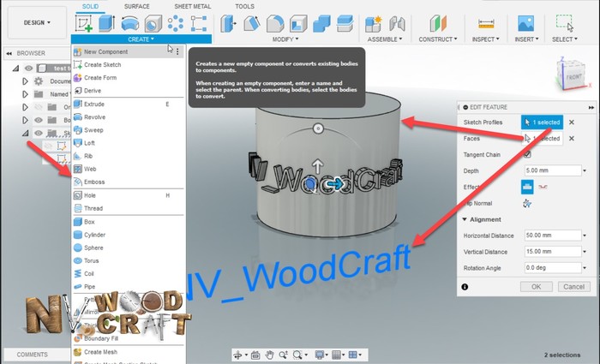The height and width of the screenshot is (364, 600).
Task: Collapse the Alignment section
Action: 465,219
